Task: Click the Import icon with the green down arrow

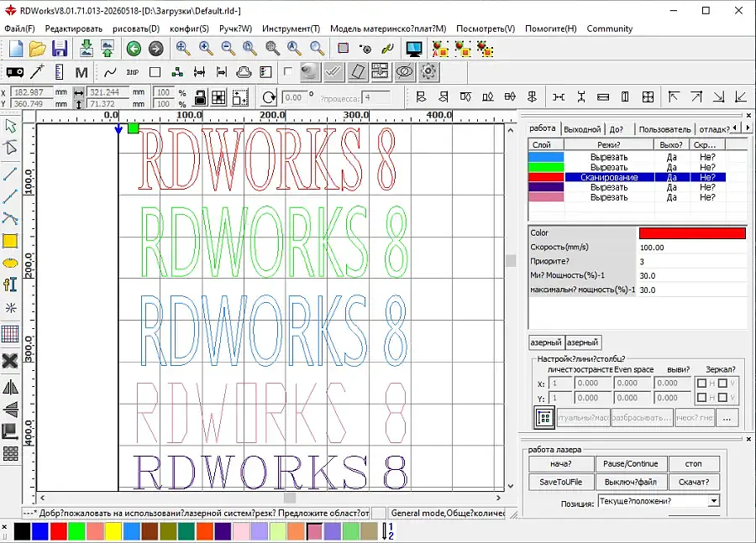Action: pyautogui.click(x=87, y=49)
